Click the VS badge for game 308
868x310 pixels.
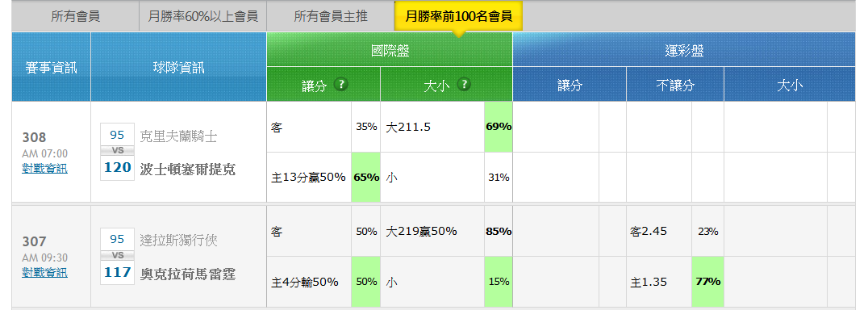pos(117,151)
